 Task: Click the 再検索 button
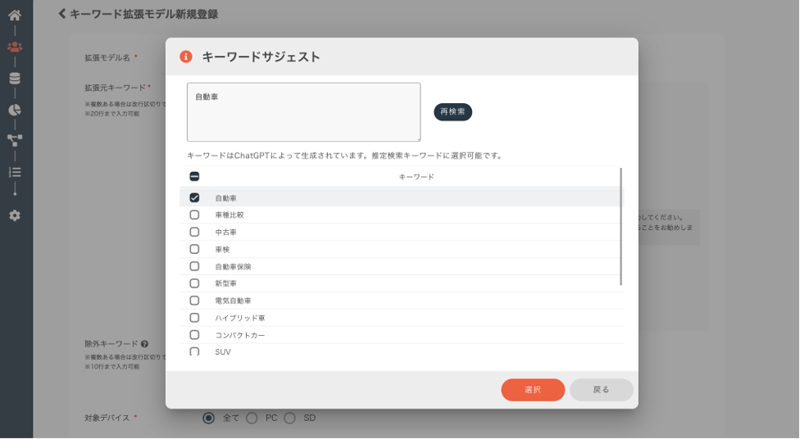pyautogui.click(x=453, y=112)
